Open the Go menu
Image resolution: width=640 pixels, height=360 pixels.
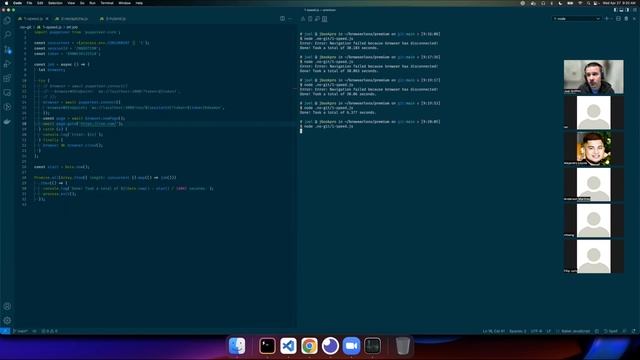tap(82, 3)
